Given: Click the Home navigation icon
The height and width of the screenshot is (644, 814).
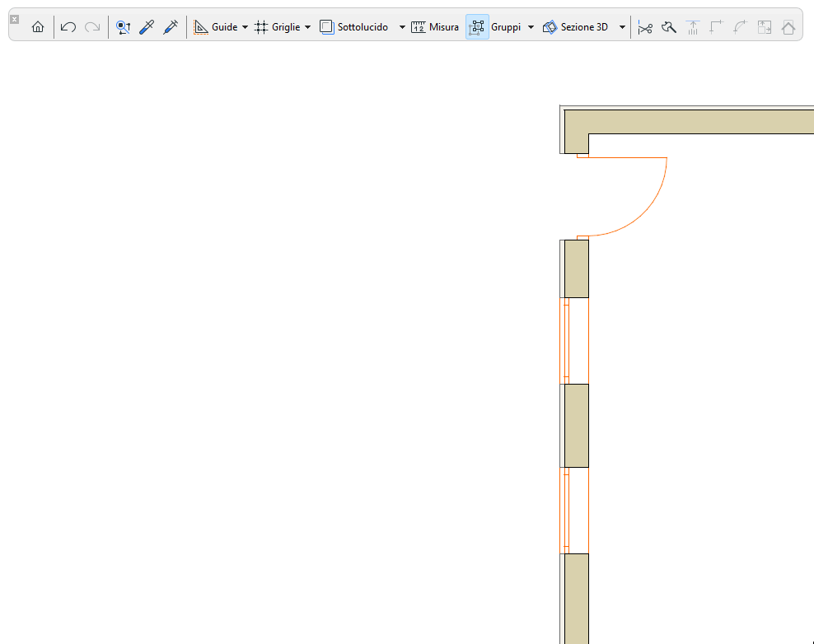Looking at the screenshot, I should point(38,26).
